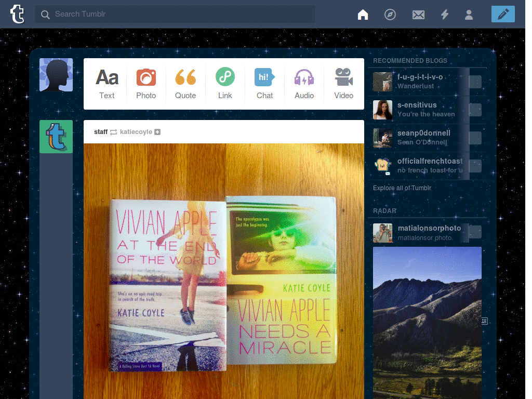Create a new Text post
This screenshot has height=399, width=532.
pyautogui.click(x=107, y=84)
